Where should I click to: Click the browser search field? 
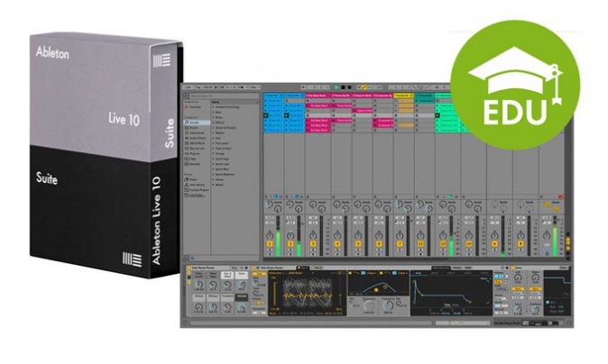222,96
